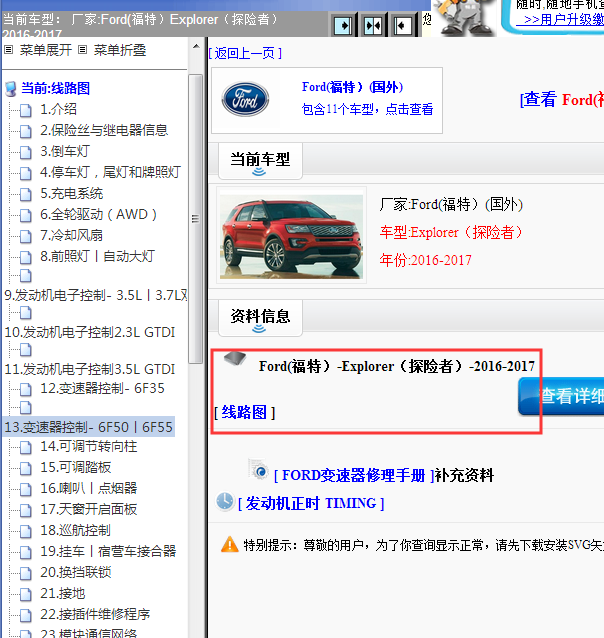Screen dimensions: 604x638
Task: Open tree item 17.天窗开启面板
Action: point(88,509)
